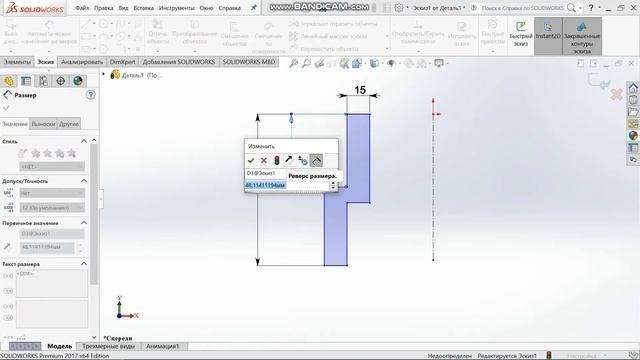Screen dimensions: 640x360
Task: Open the Файл menu
Action: 82,8
